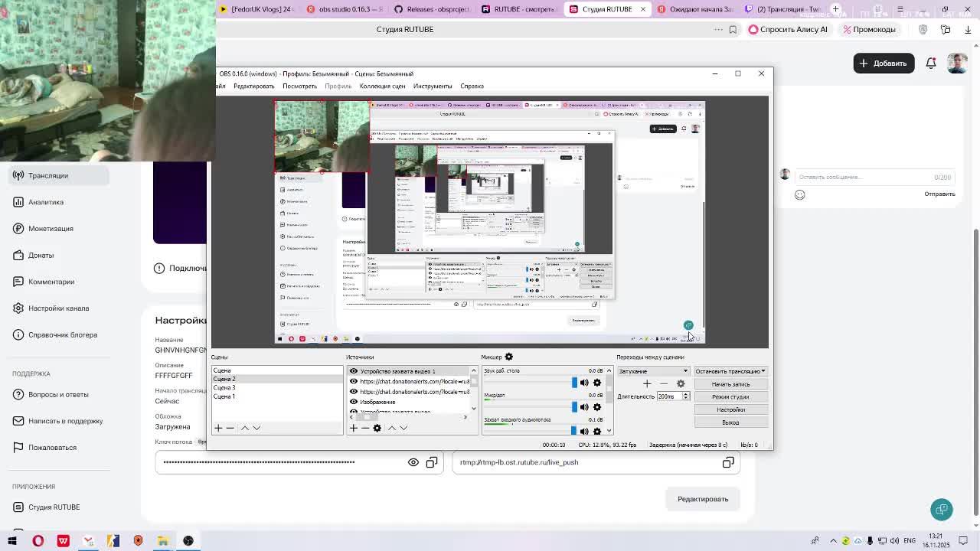Open source properties gear in Источники panel
The height and width of the screenshot is (551, 980).
coord(377,428)
